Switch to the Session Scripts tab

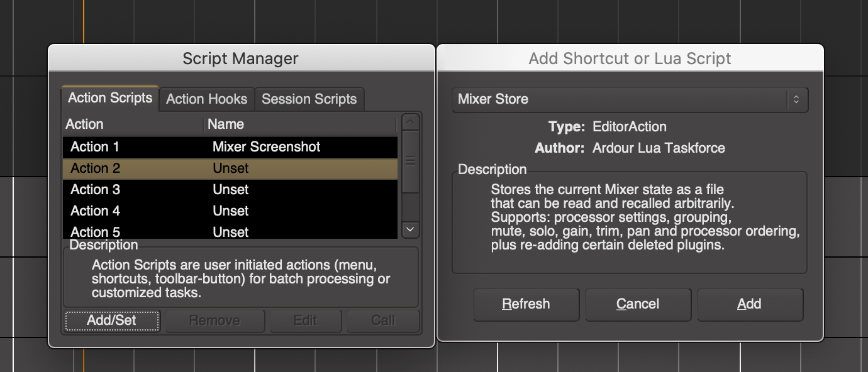pos(309,99)
